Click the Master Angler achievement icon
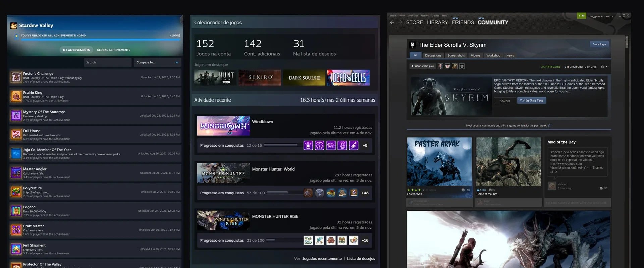This screenshot has width=644, height=268. [16, 173]
